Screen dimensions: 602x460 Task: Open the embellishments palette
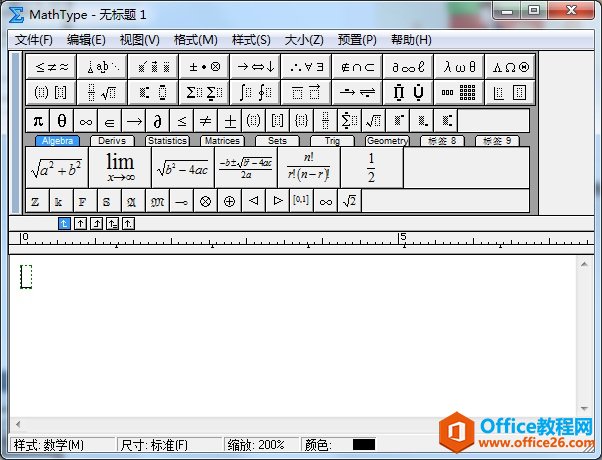(153, 67)
